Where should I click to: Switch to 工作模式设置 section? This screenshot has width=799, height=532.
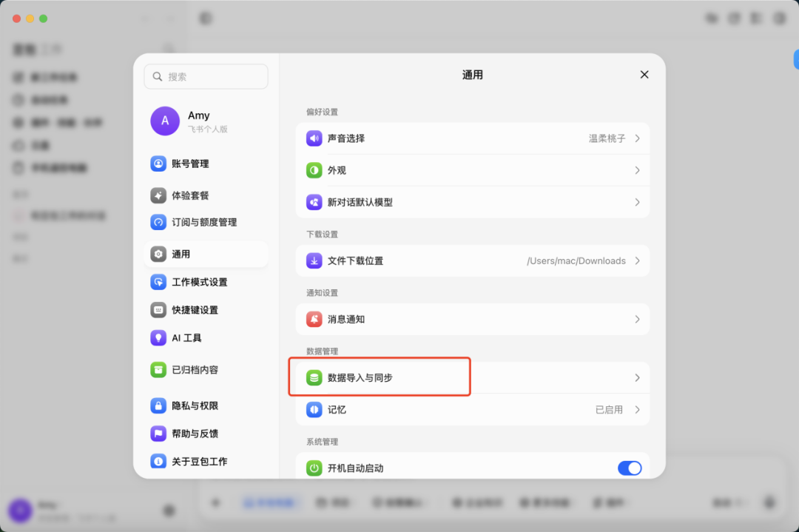[206, 282]
